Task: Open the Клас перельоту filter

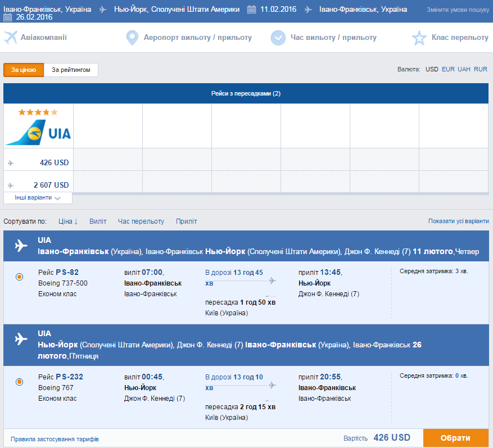Action: point(459,38)
